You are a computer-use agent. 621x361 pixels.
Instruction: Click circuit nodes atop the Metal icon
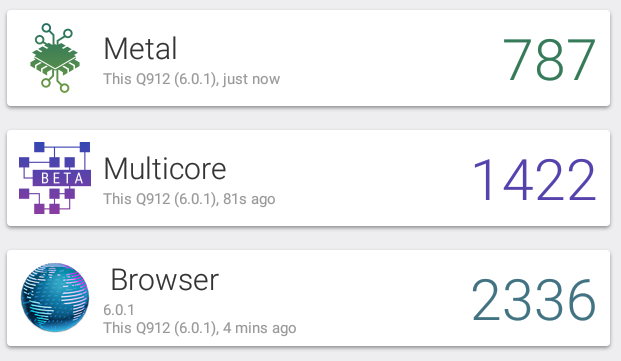[54, 34]
